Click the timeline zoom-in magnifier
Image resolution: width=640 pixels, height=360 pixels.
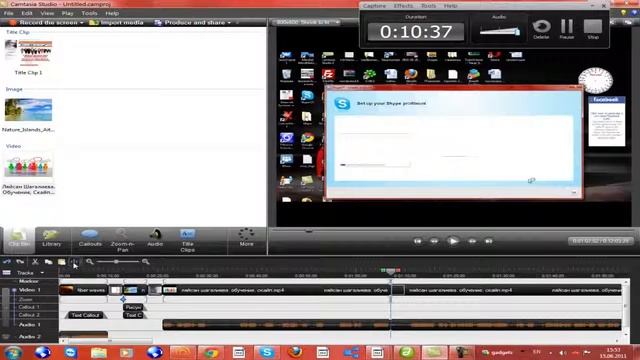tap(145, 262)
